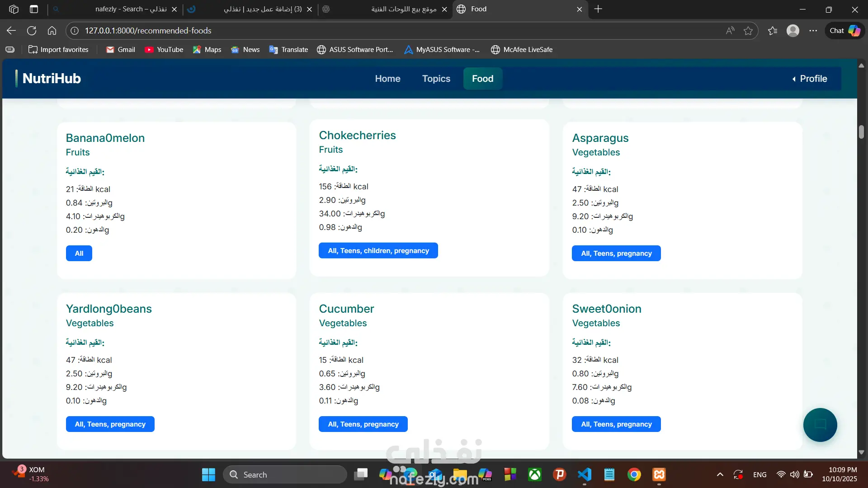
Task: Click the page vertical scrollbar thumb
Action: 861,132
